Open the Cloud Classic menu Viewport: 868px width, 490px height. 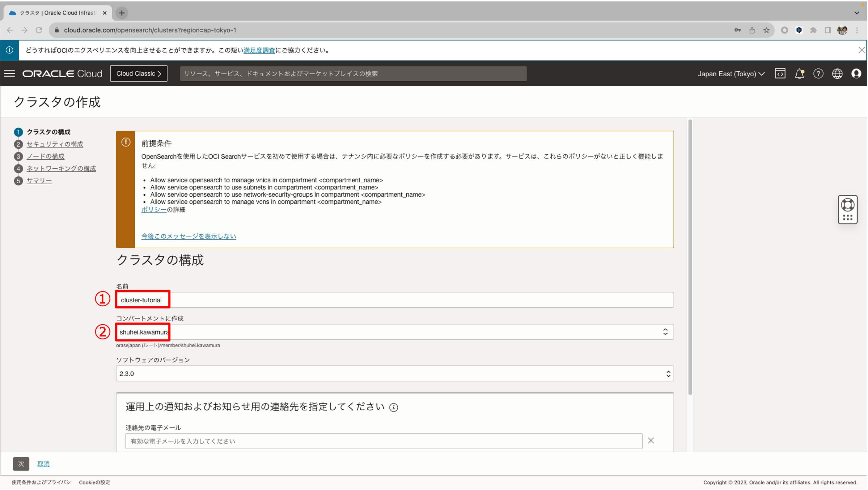click(138, 74)
